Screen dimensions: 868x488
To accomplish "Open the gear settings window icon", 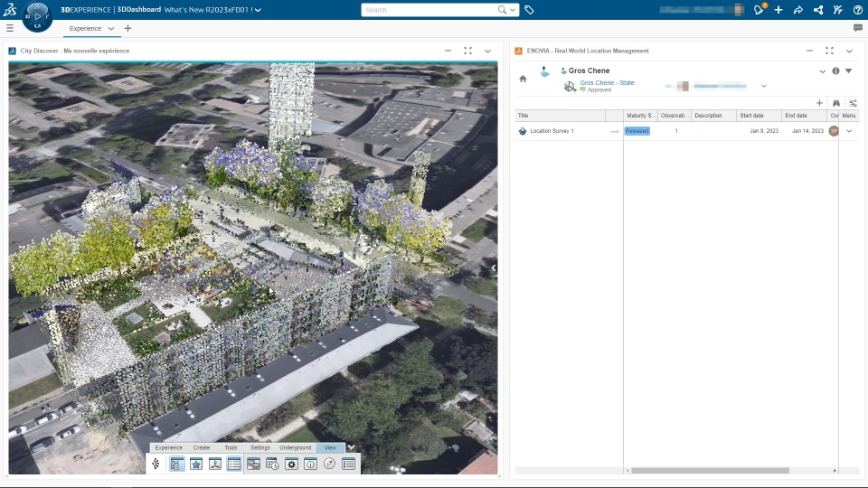I will [x=291, y=464].
